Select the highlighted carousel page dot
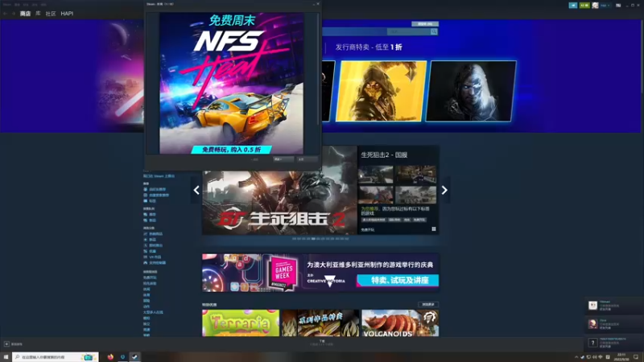Screen dimensions: 644x362 tap(313, 238)
